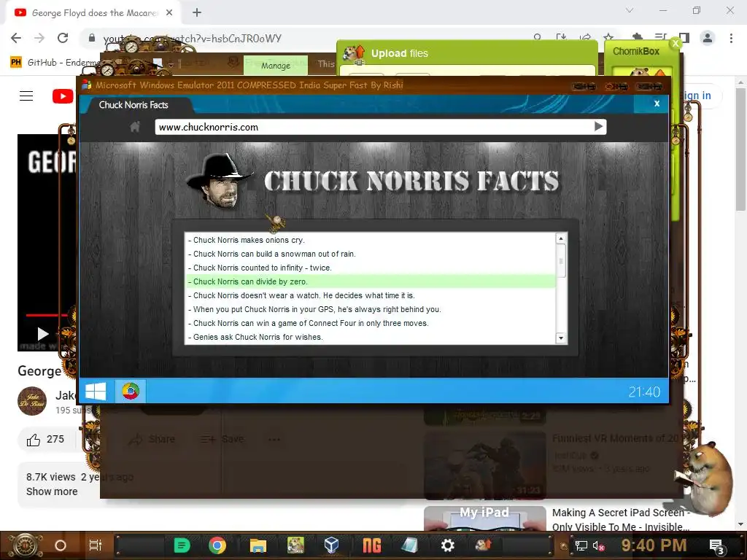Reload the YouTube page in Chrome
Viewport: 747px width, 560px height.
pos(63,38)
